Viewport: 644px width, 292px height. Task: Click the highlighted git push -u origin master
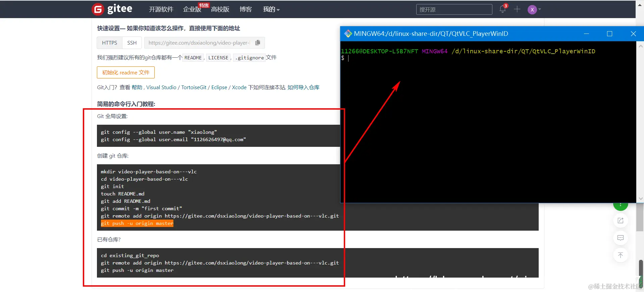click(x=137, y=223)
